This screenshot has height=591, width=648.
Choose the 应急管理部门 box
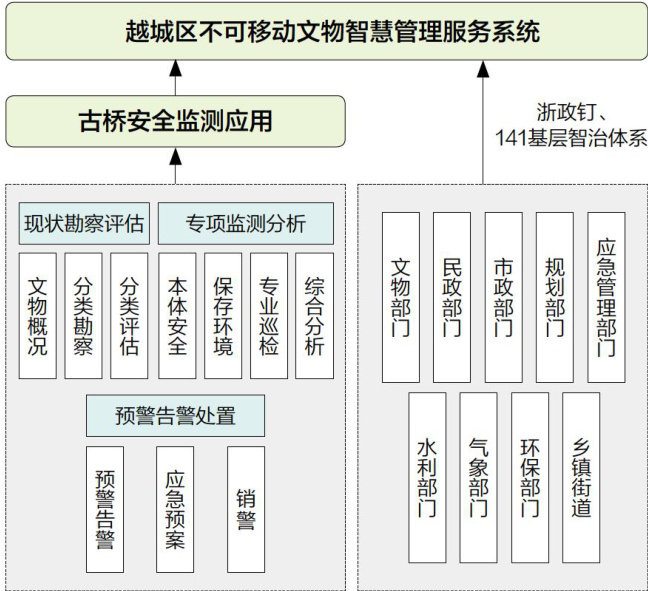(x=606, y=297)
